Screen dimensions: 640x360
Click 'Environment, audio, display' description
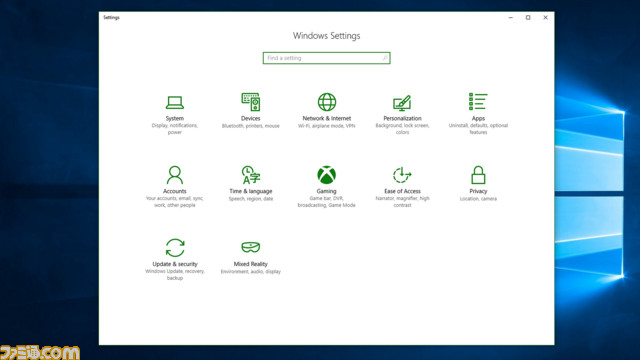tap(251, 272)
